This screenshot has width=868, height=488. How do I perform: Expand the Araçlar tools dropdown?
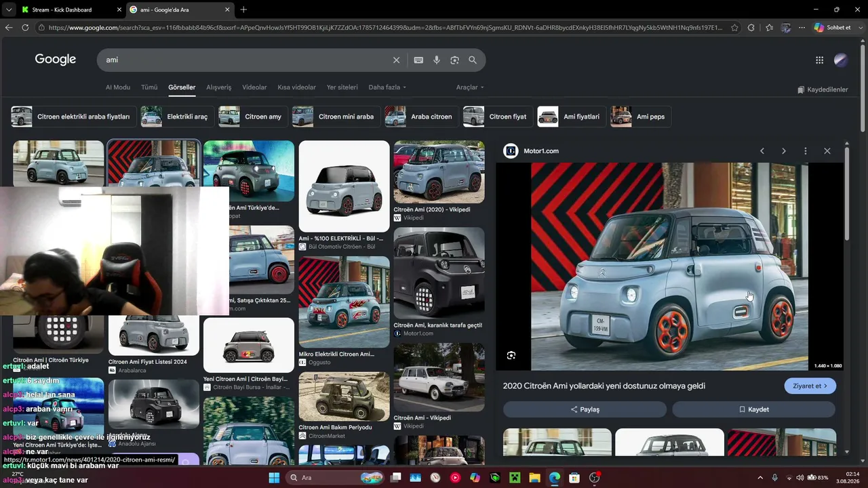click(x=470, y=87)
